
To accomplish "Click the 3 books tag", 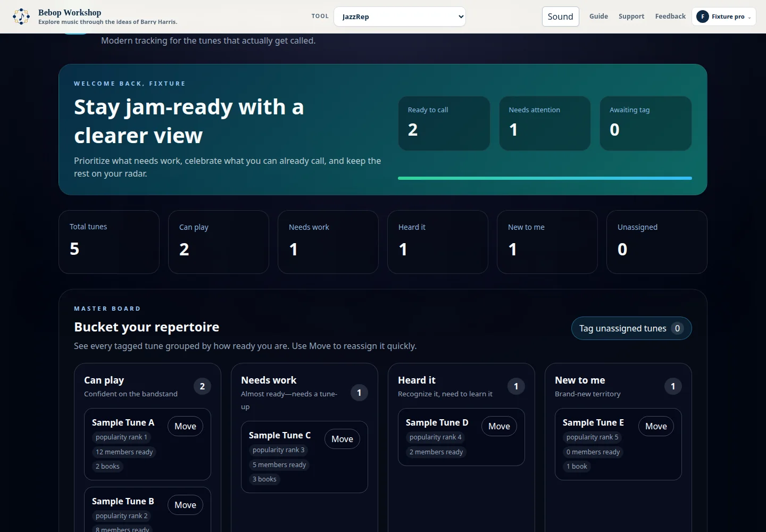I will (264, 479).
